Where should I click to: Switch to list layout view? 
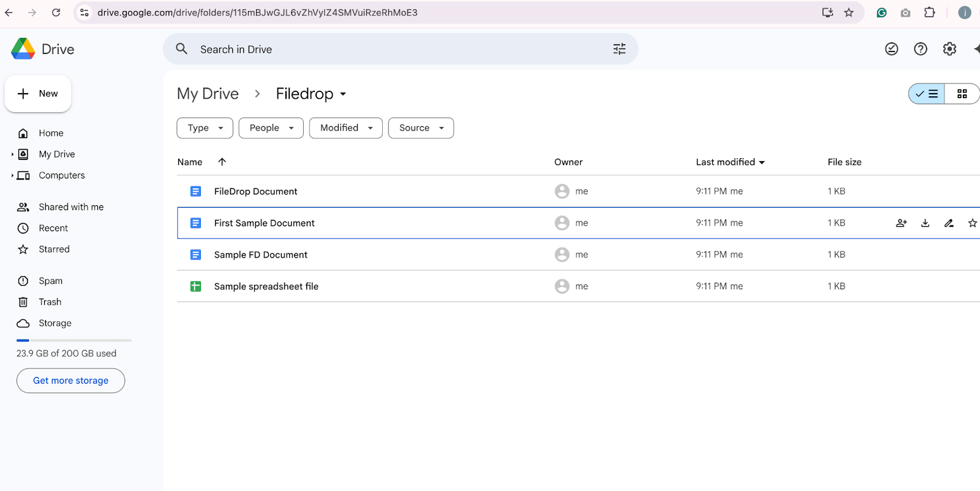coord(927,94)
